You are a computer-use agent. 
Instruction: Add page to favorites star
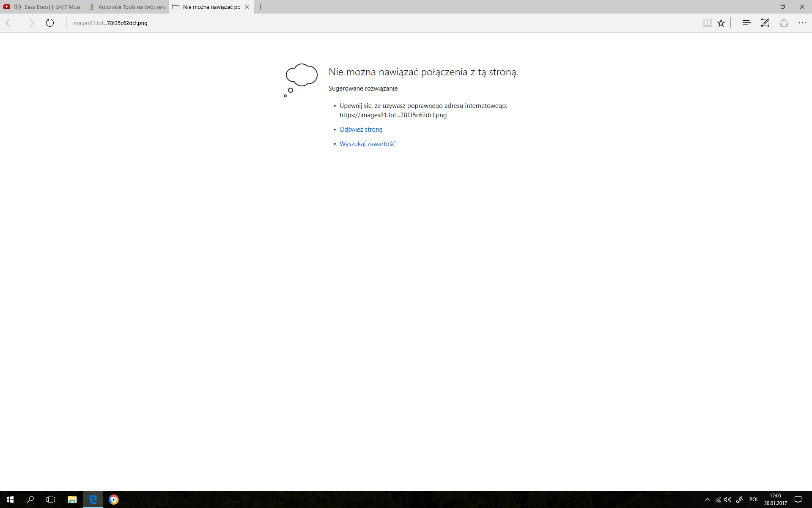pyautogui.click(x=721, y=23)
